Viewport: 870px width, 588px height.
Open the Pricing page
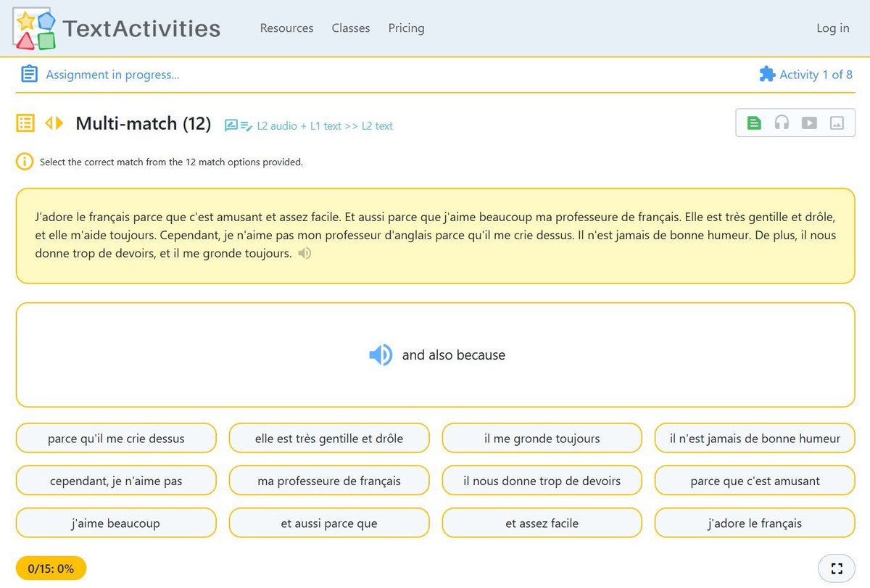(406, 28)
